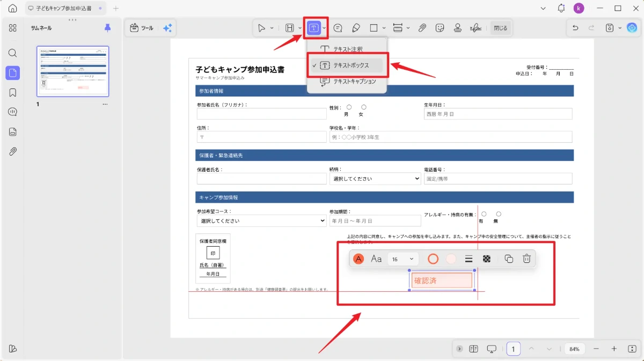
Task: Click the paperclip attachment tool in toolbar
Action: [422, 28]
